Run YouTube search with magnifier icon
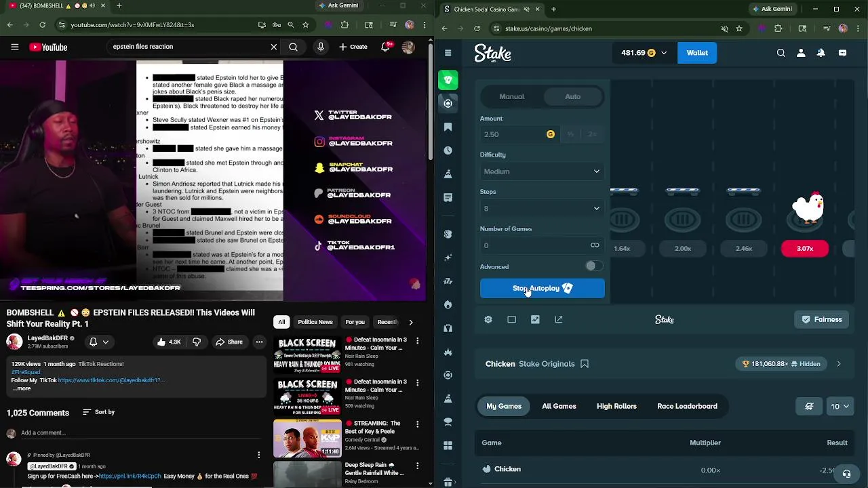Screen dimensions: 868x488 point(293,47)
